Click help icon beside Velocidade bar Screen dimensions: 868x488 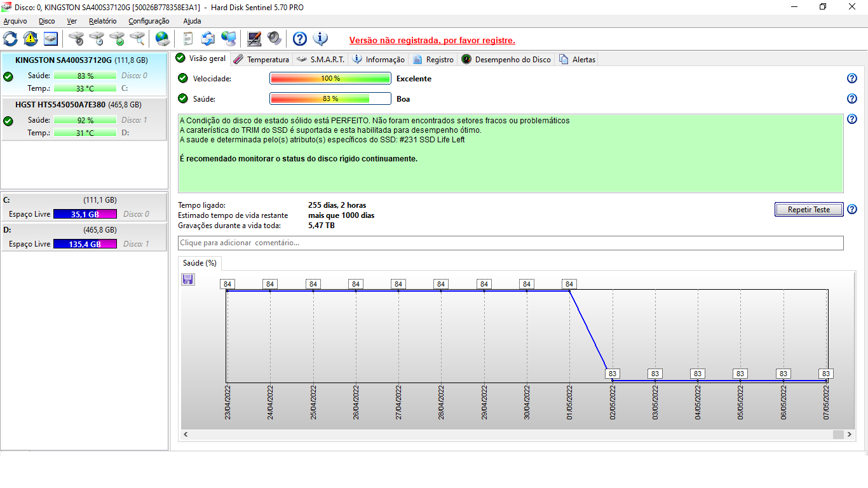pyautogui.click(x=852, y=79)
